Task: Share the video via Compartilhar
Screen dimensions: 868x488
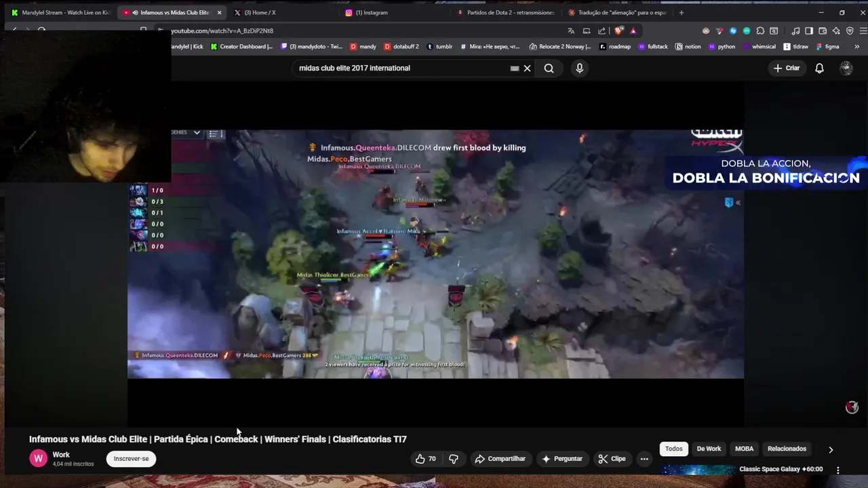Action: 500,459
